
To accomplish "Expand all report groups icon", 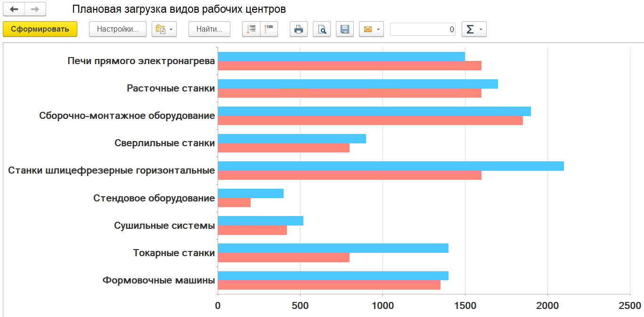I will (251, 29).
